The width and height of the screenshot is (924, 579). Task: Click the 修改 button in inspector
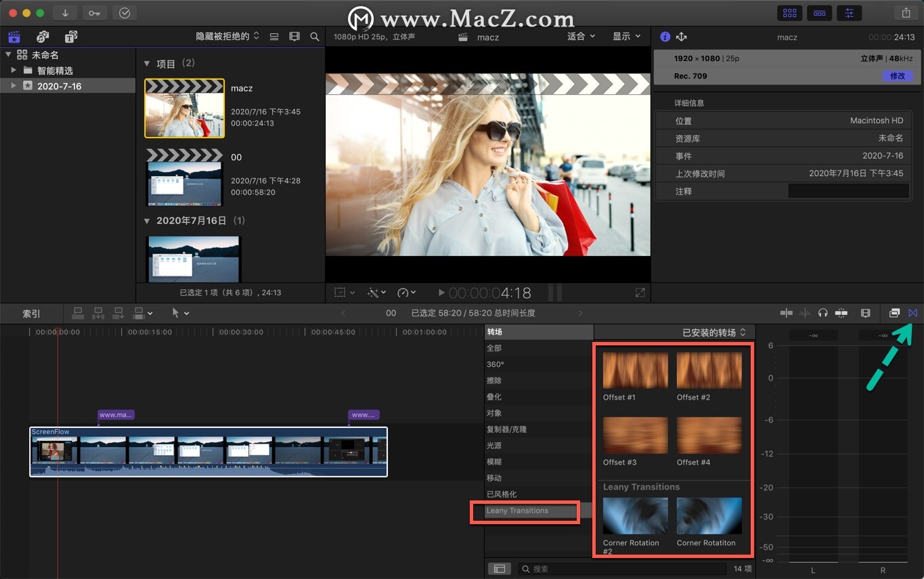pos(898,76)
